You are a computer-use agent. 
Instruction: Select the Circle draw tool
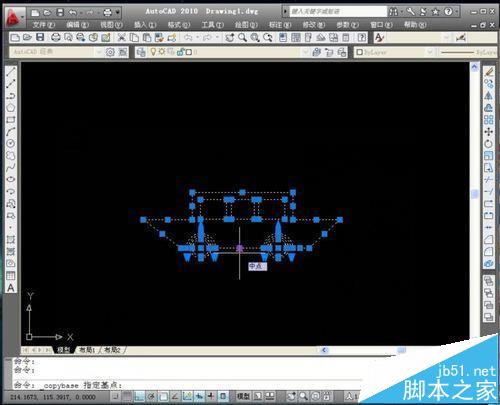(x=11, y=144)
